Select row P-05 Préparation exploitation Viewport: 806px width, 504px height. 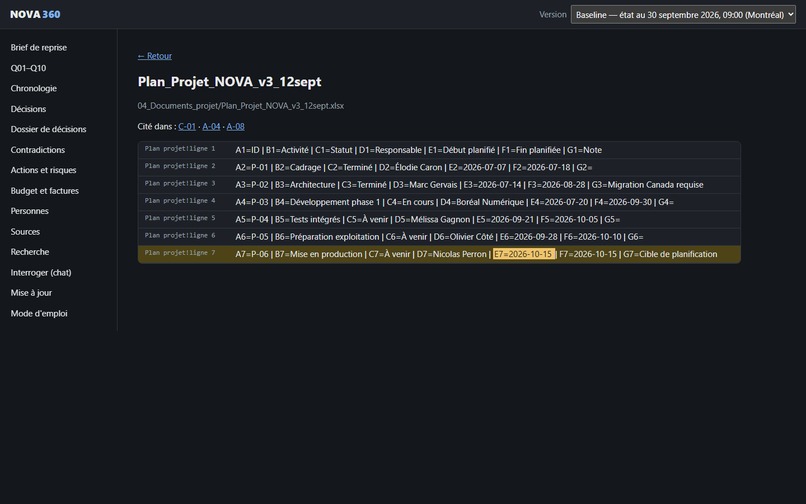(439, 237)
